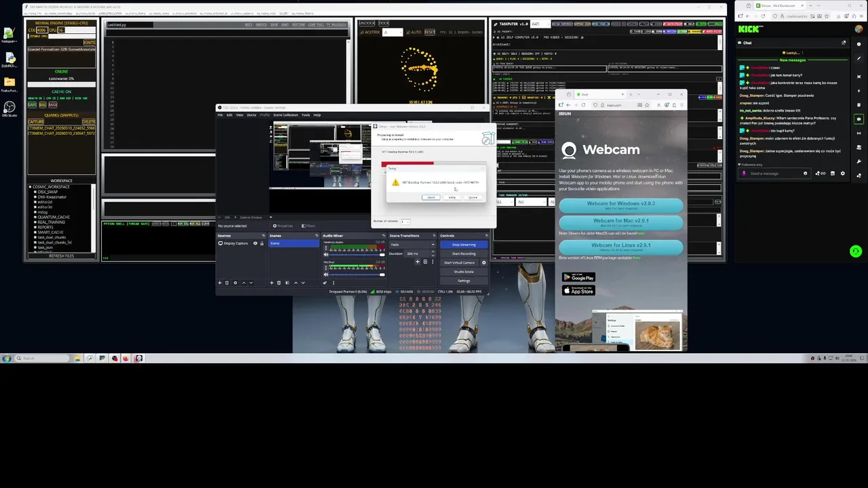Open emoji picker in Kick chat box
Viewport: 868px width, 488px height.
coord(806,174)
